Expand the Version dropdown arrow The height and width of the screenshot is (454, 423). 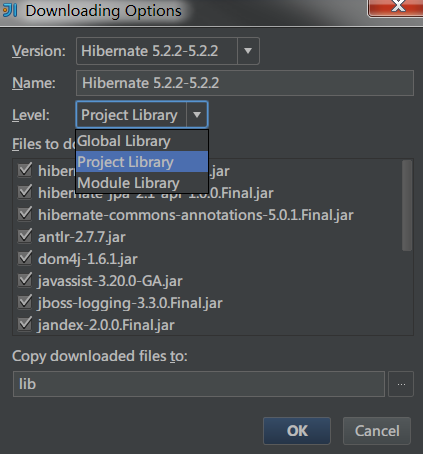[x=248, y=51]
